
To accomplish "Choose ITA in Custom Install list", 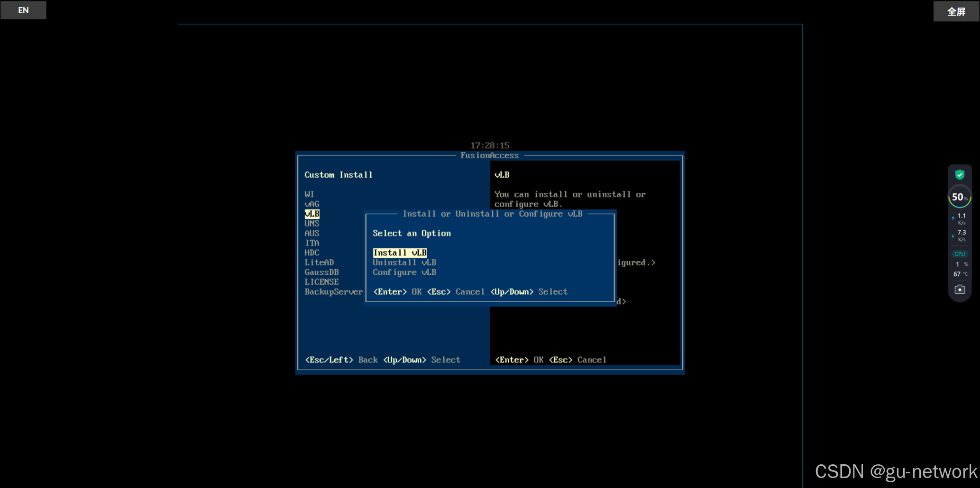I will click(312, 243).
